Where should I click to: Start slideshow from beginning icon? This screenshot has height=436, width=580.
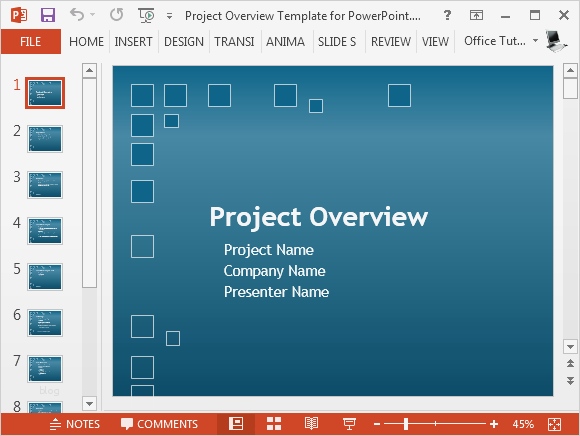(x=146, y=15)
